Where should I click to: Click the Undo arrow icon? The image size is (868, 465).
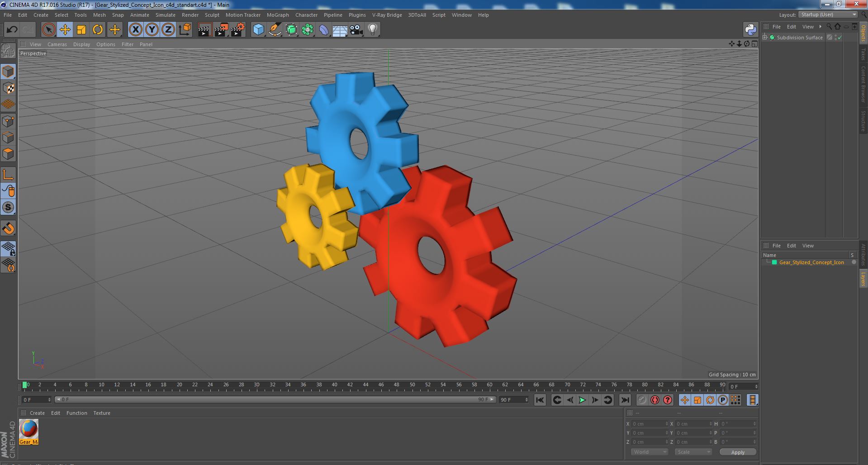[12, 30]
